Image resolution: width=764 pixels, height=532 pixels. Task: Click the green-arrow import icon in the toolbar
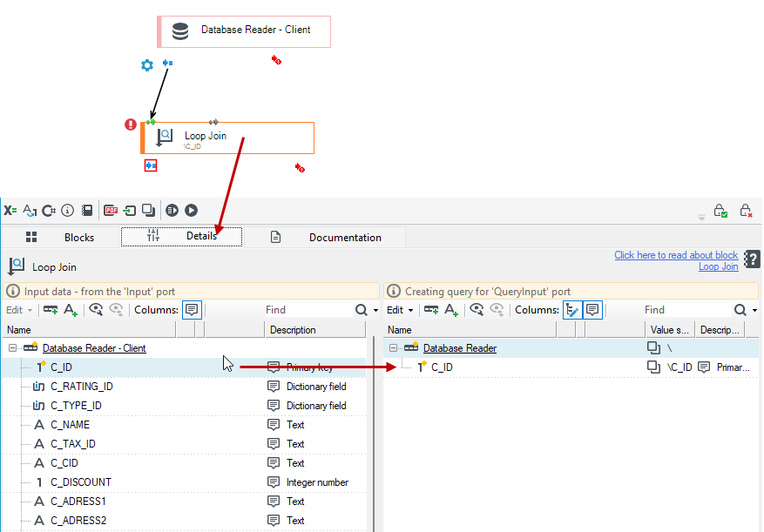(x=130, y=211)
